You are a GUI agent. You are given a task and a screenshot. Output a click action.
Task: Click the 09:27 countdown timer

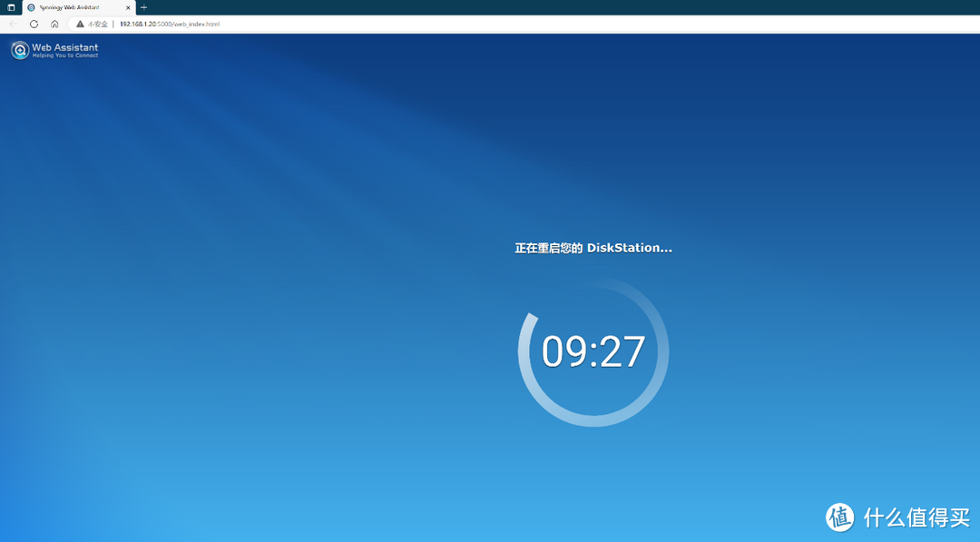pos(593,351)
